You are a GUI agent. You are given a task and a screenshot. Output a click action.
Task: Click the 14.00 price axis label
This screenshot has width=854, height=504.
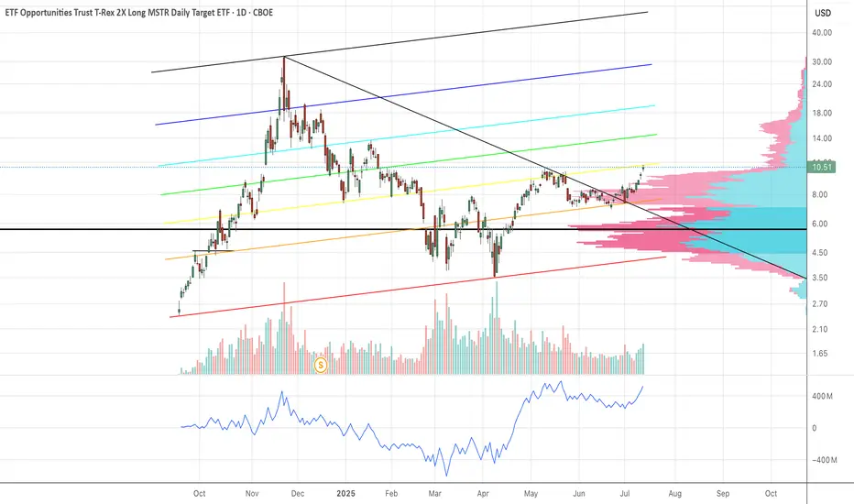(822, 138)
